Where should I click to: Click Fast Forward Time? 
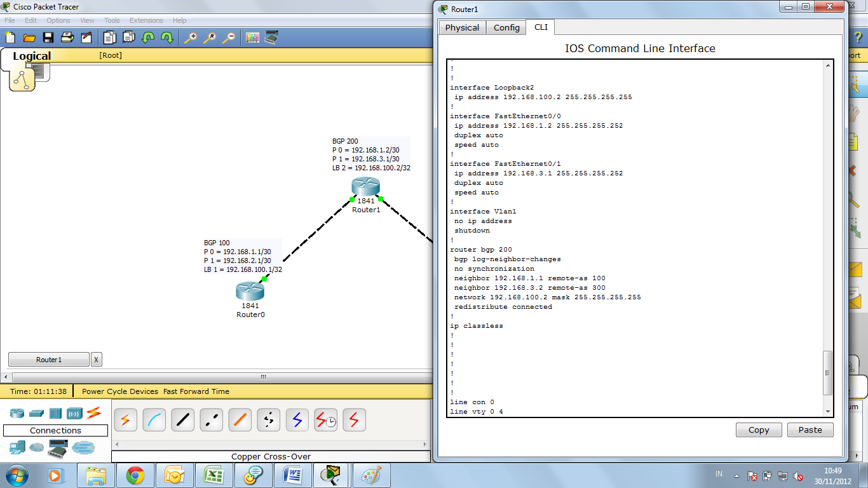(196, 391)
